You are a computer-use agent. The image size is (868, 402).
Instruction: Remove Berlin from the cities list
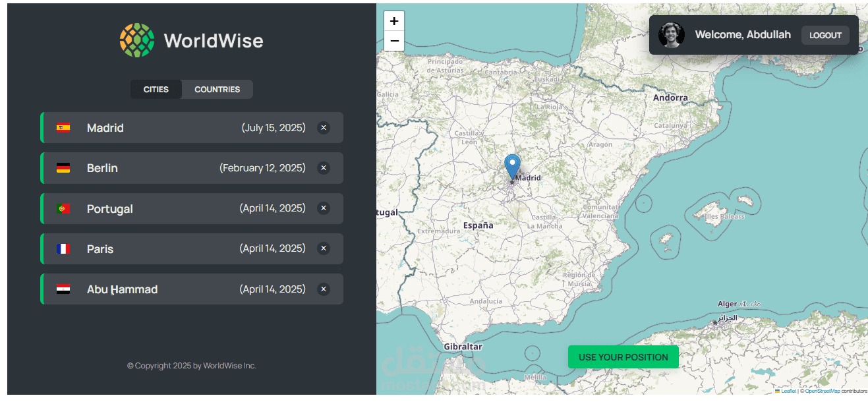[323, 168]
